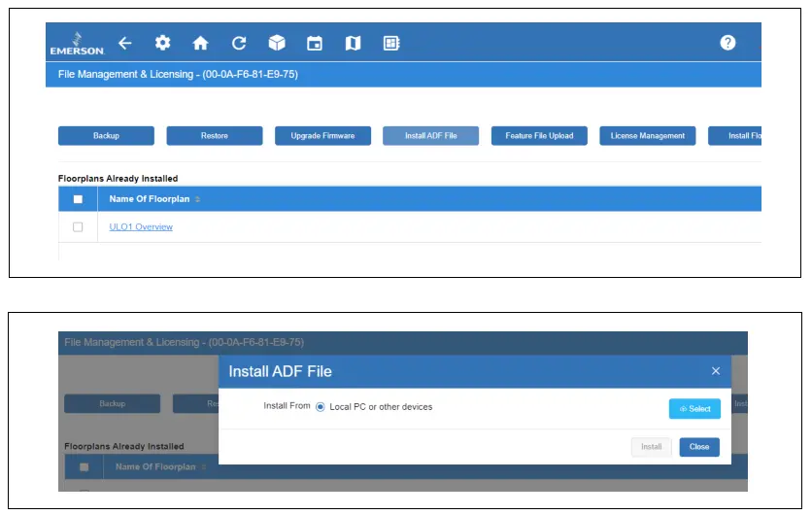This screenshot has width=812, height=515.
Task: Open the floorplan map icon
Action: (353, 43)
